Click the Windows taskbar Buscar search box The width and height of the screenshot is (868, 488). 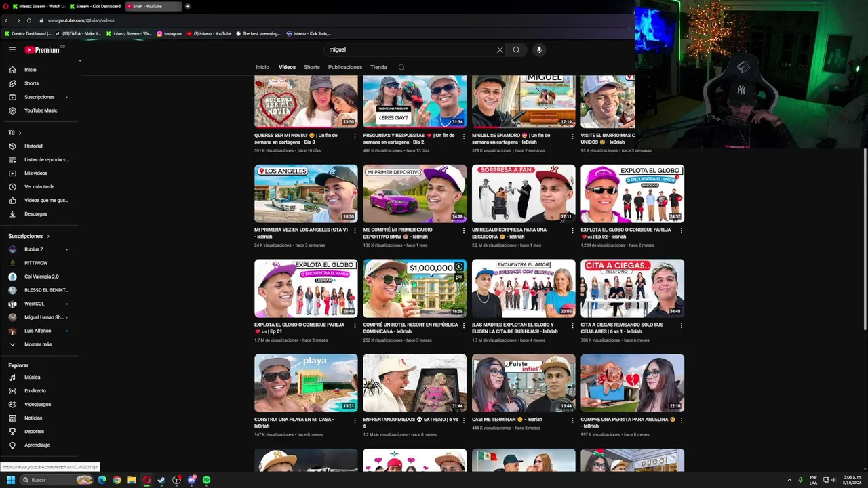pyautogui.click(x=57, y=480)
